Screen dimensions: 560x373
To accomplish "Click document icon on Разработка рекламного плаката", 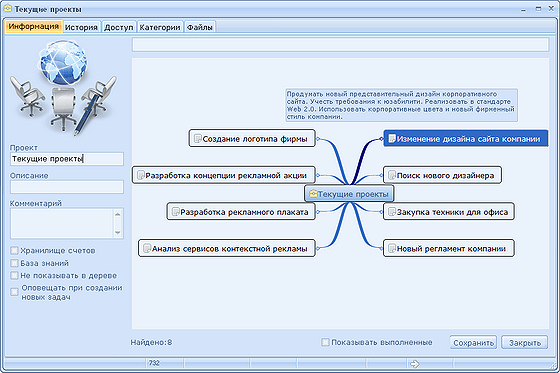I will pos(175,212).
